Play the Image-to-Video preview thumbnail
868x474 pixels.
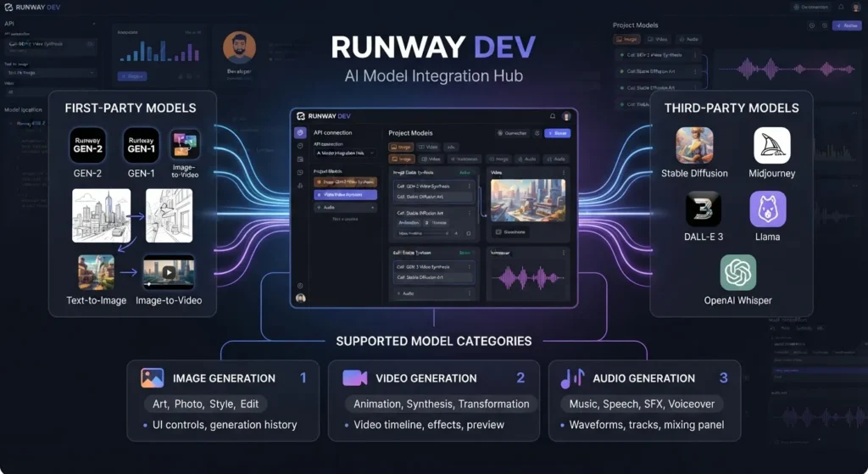169,272
